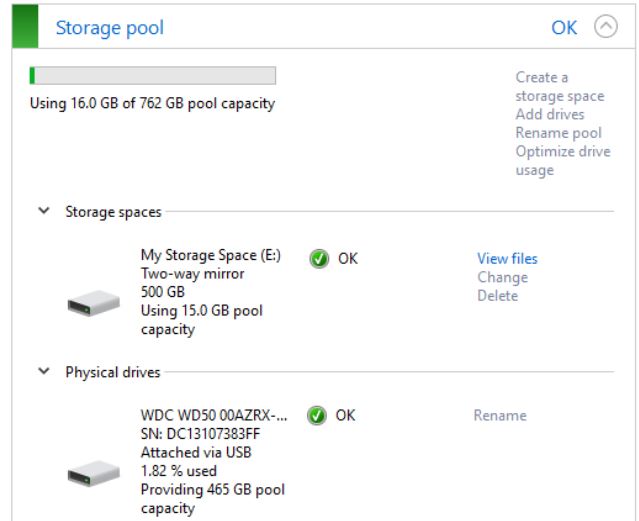Open View files for My Storage Space
The width and height of the screenshot is (639, 521).
click(507, 258)
